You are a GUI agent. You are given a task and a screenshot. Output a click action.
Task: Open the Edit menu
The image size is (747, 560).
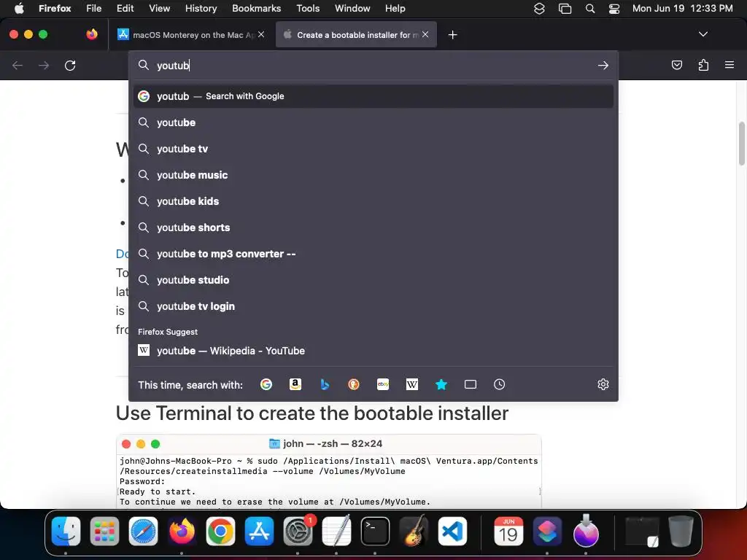[x=125, y=9]
